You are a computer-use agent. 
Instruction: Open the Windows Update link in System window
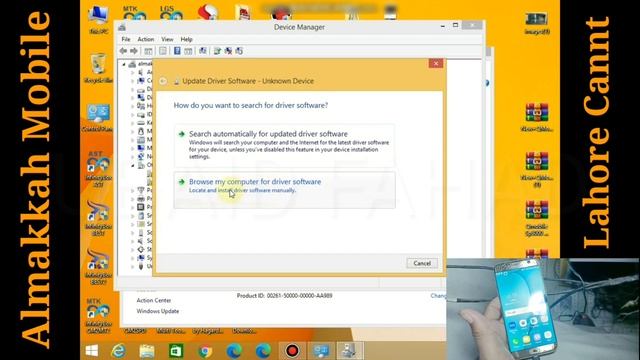click(x=158, y=311)
